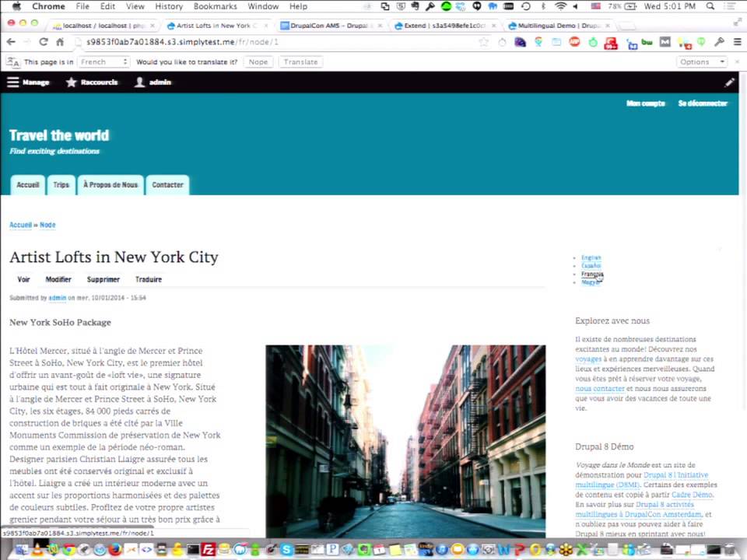
Task: Open the page language French dropdown
Action: pos(103,62)
